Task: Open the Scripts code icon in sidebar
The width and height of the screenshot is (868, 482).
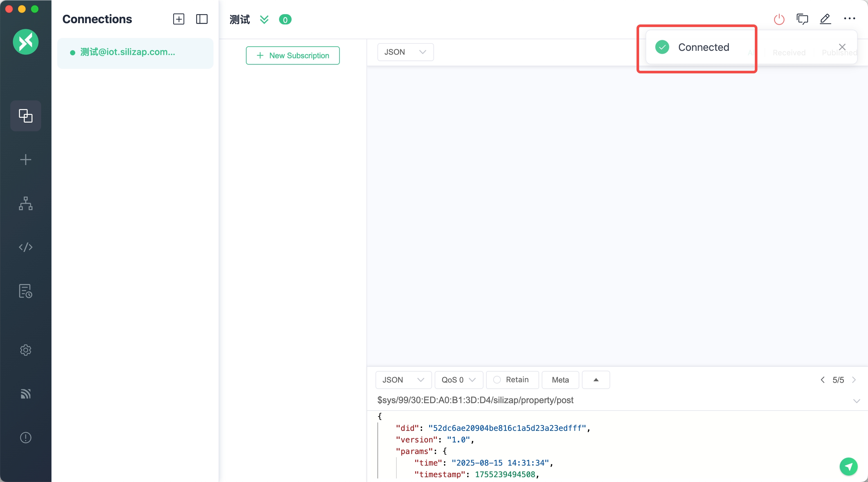Action: (x=26, y=247)
